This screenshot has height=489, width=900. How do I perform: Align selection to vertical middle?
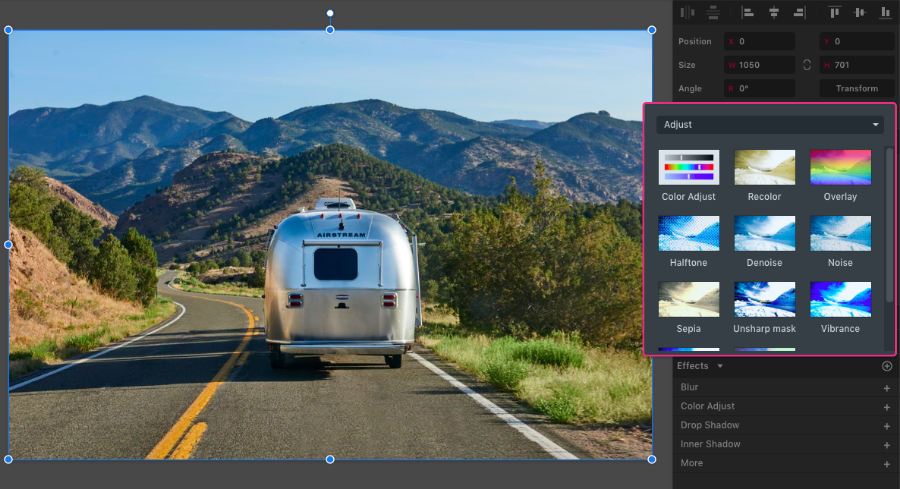[859, 12]
